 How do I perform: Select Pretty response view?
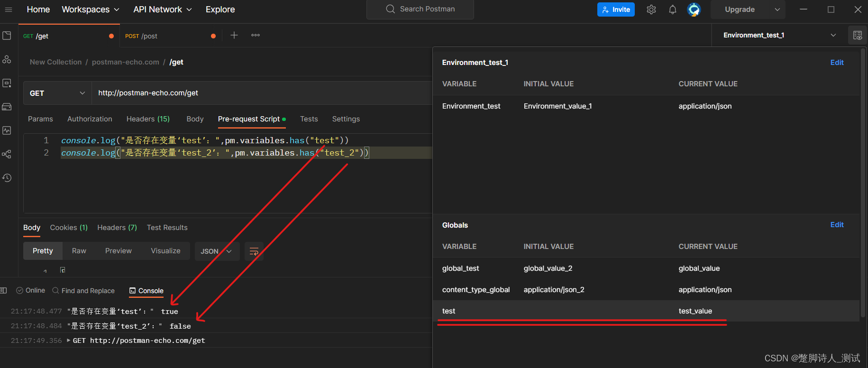point(43,251)
